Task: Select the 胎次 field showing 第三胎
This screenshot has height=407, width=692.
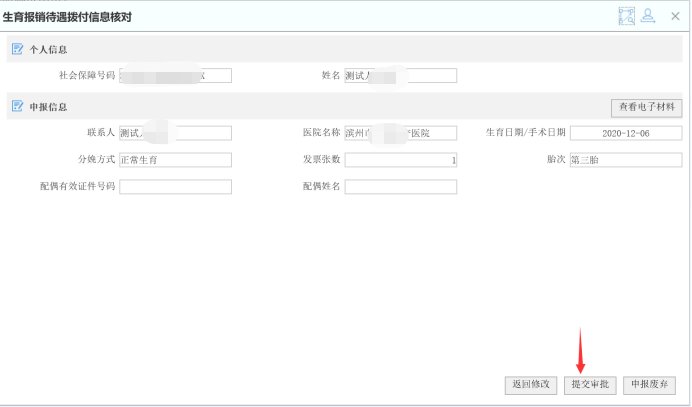Action: (625, 160)
